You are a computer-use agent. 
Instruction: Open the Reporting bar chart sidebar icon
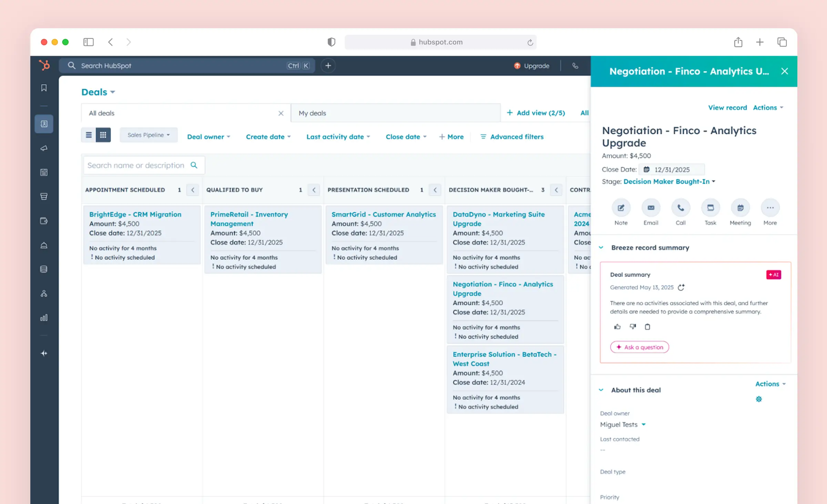(x=44, y=318)
